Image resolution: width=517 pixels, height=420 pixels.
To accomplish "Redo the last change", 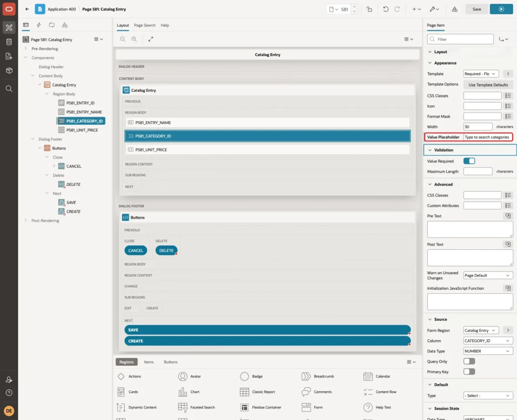I will coord(397,9).
